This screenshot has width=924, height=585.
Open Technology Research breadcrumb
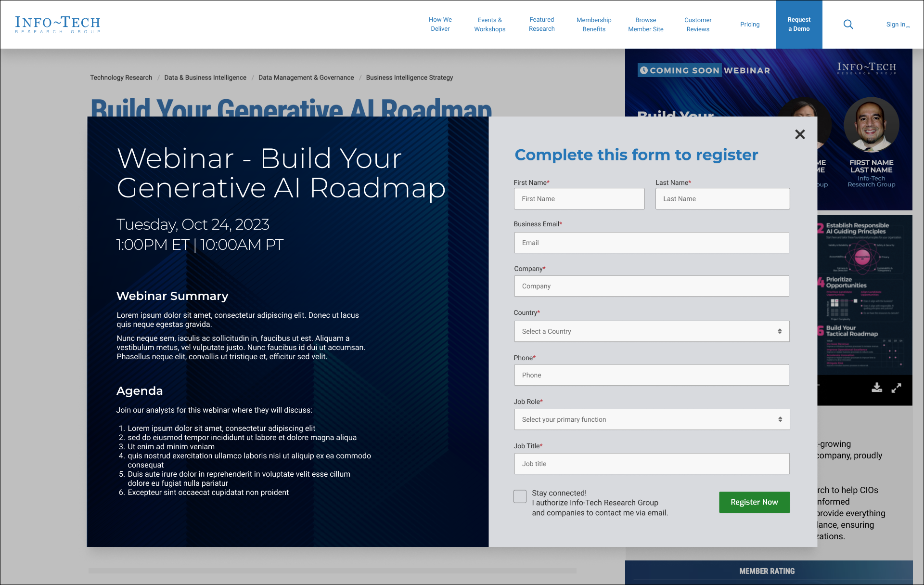[121, 78]
